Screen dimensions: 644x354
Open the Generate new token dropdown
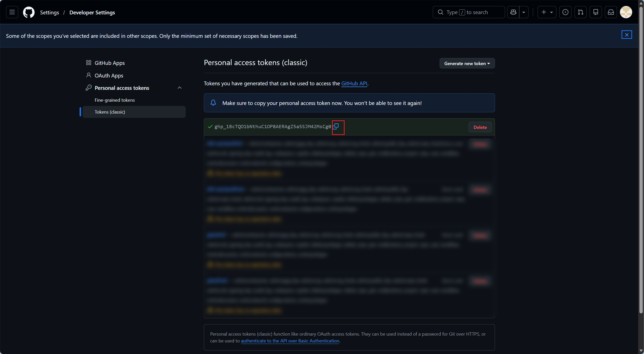(467, 63)
